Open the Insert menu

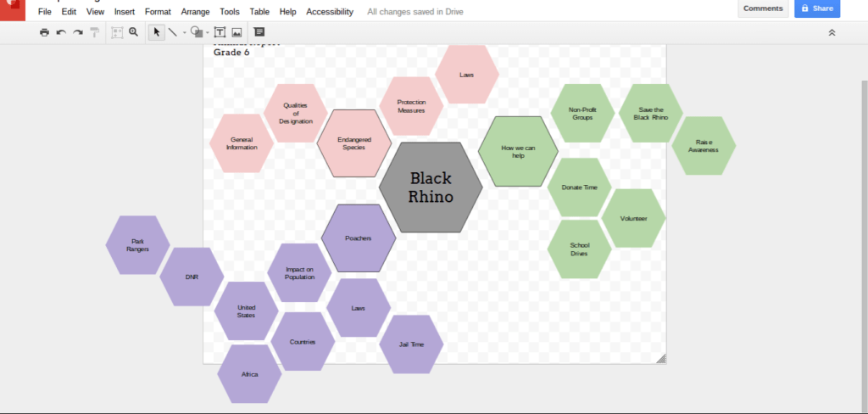click(x=125, y=12)
